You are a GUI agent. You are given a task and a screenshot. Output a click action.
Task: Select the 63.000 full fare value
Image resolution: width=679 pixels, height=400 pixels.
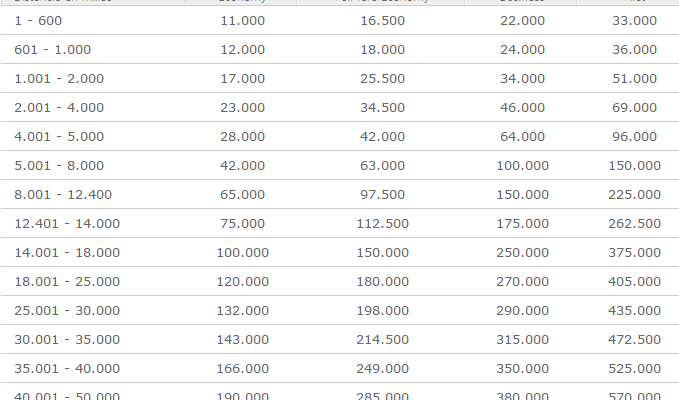pyautogui.click(x=382, y=166)
